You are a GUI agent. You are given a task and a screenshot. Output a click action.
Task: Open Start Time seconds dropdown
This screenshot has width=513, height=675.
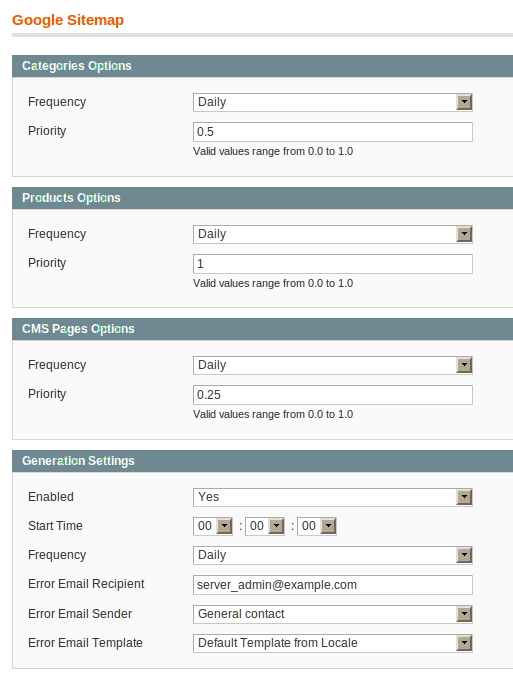coord(317,526)
